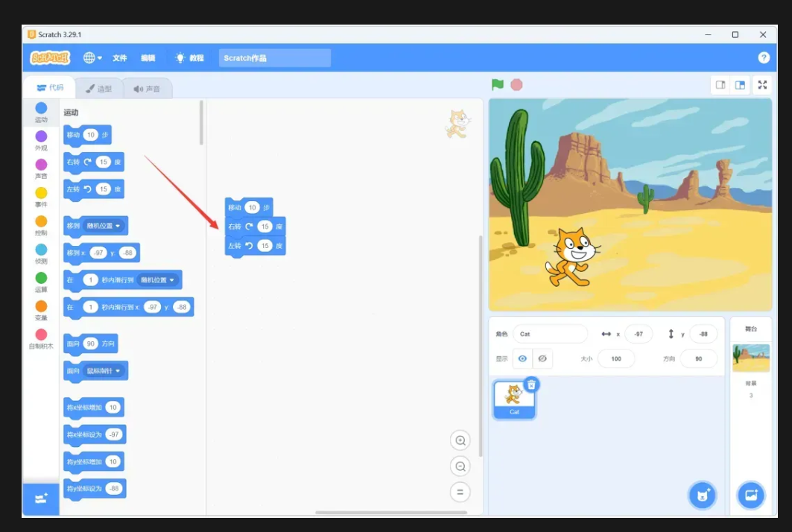Select the Cat sprite thumbnail
Viewport: 792px width, 532px height.
514,399
